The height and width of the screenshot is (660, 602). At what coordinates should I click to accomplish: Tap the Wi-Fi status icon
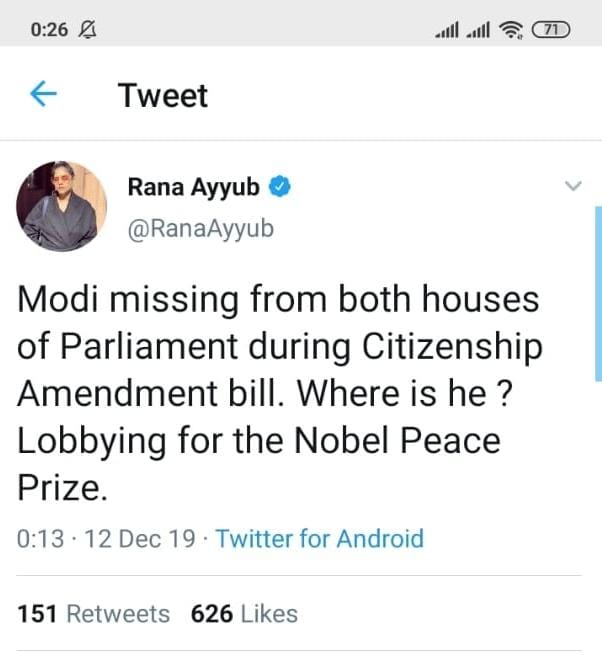click(512, 30)
